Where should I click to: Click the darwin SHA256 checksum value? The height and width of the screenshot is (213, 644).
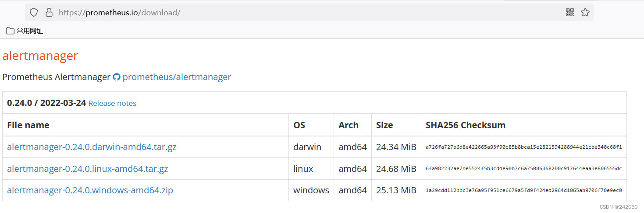pos(523,147)
